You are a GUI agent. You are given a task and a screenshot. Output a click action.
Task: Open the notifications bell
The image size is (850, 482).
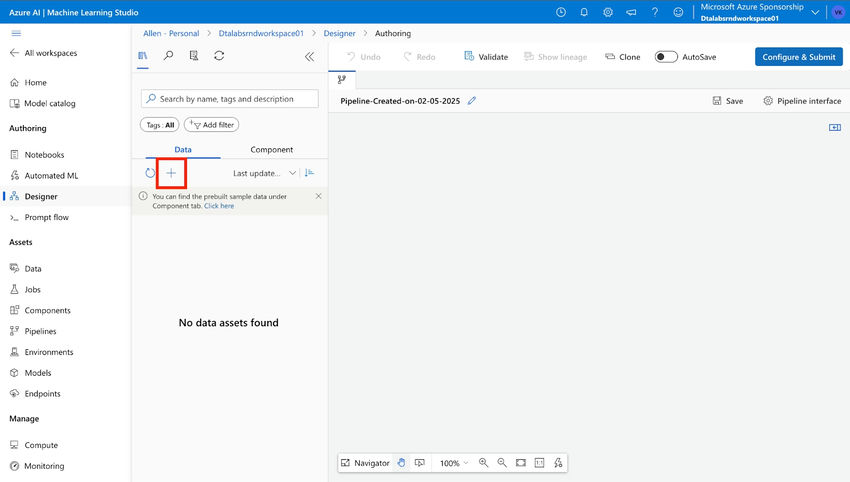pos(584,12)
